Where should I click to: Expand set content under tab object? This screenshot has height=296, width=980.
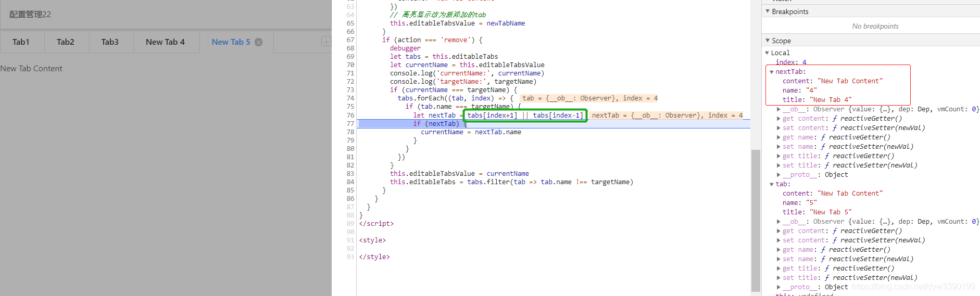tap(778, 240)
